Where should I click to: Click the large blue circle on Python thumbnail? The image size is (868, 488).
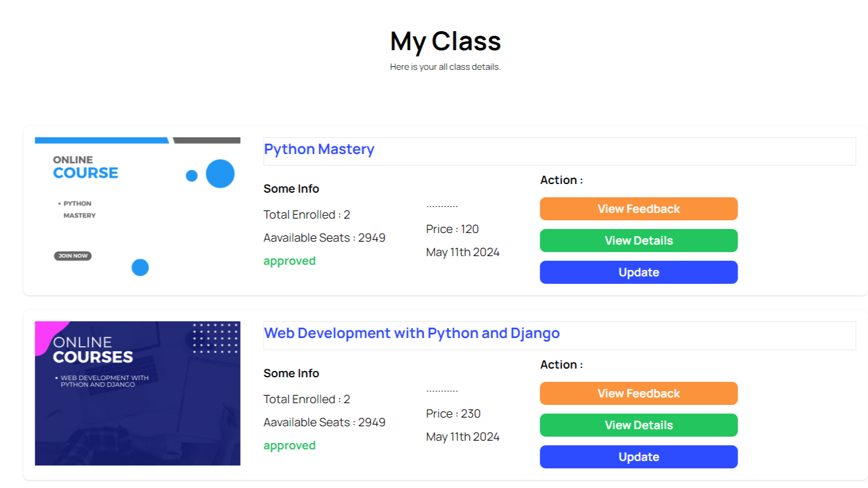(x=220, y=174)
